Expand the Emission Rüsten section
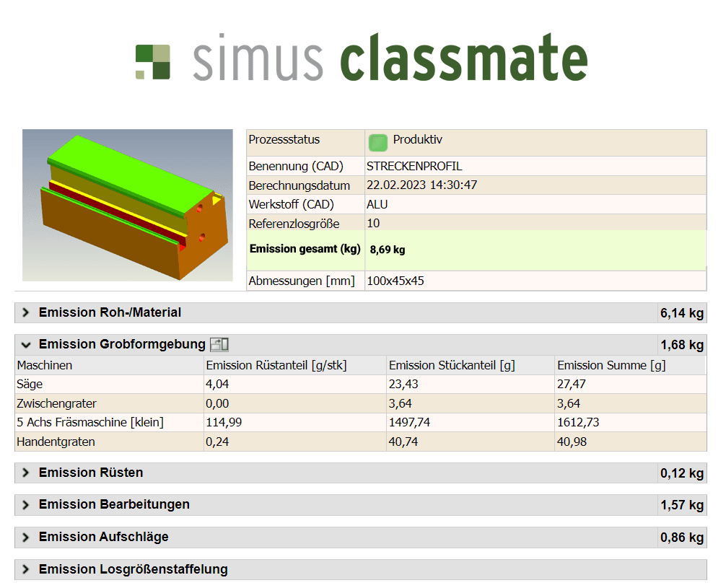726x588 pixels. [x=26, y=473]
